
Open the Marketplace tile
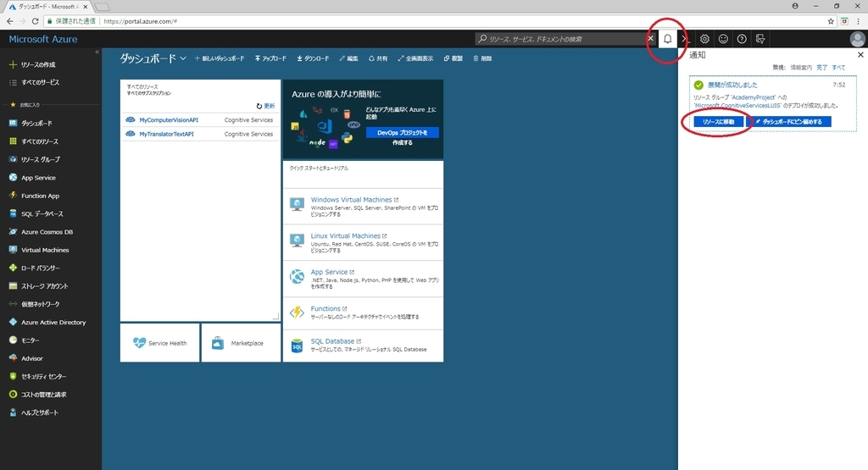point(241,343)
